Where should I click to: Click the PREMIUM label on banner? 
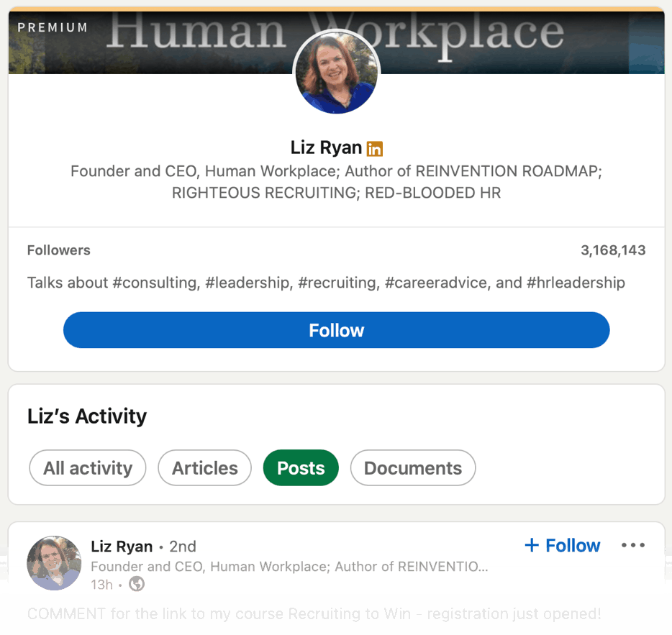(x=53, y=27)
